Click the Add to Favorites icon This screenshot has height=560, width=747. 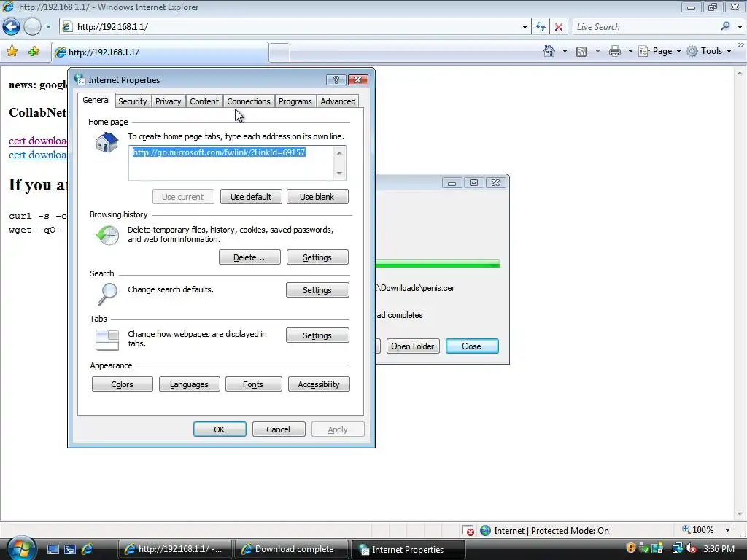coord(34,52)
